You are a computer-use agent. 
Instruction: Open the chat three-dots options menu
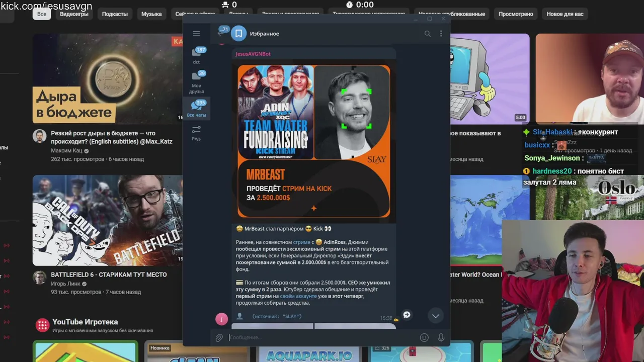tap(441, 34)
